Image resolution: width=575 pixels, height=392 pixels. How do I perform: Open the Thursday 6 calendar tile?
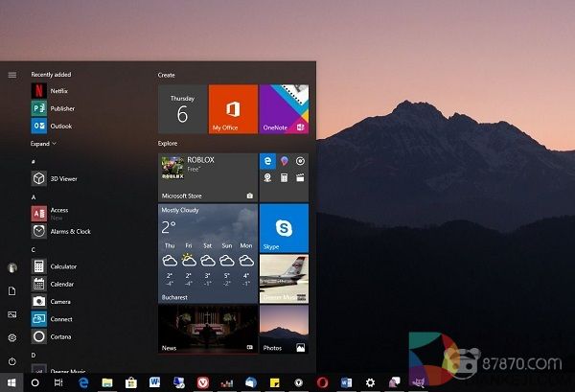[x=182, y=109]
